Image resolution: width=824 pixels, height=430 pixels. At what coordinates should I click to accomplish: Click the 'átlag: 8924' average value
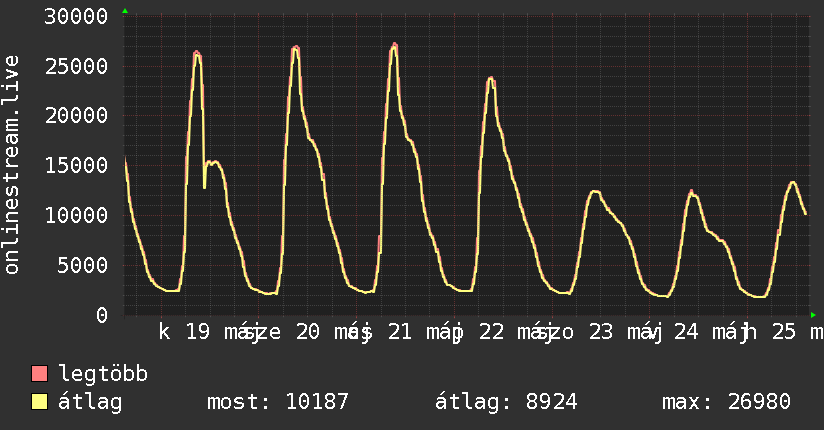coord(506,402)
